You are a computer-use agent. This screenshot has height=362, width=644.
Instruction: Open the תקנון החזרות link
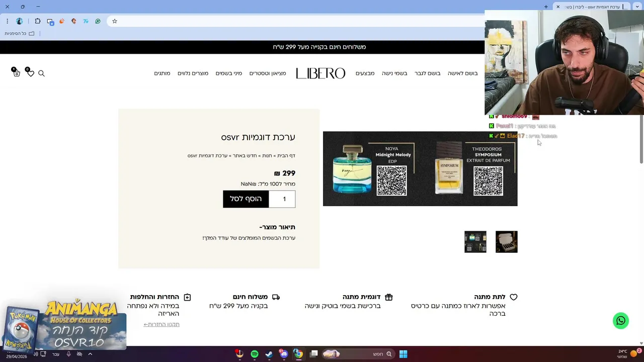(162, 324)
